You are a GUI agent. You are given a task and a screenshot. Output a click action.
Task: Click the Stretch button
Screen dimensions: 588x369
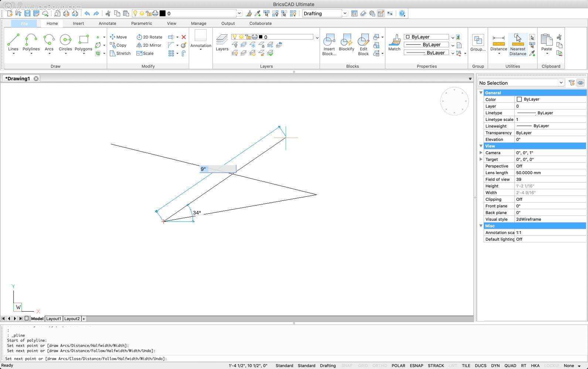pos(120,53)
